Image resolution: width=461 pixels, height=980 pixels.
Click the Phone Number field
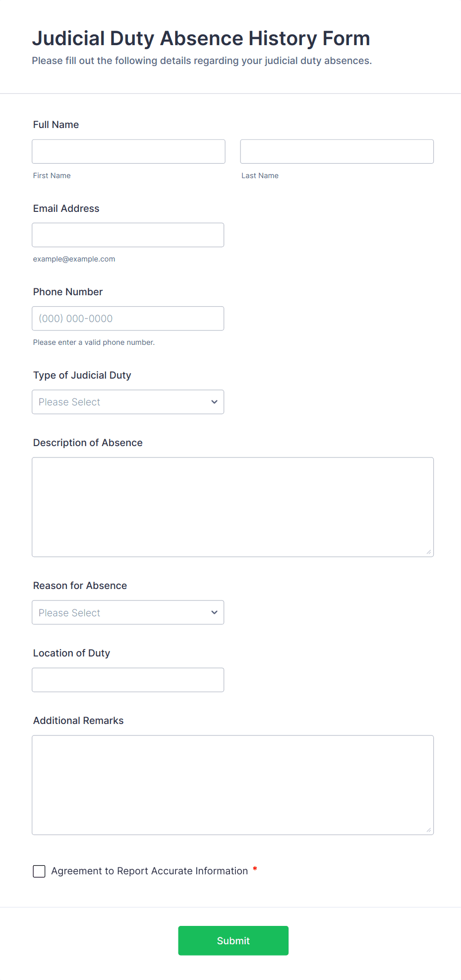[128, 319]
